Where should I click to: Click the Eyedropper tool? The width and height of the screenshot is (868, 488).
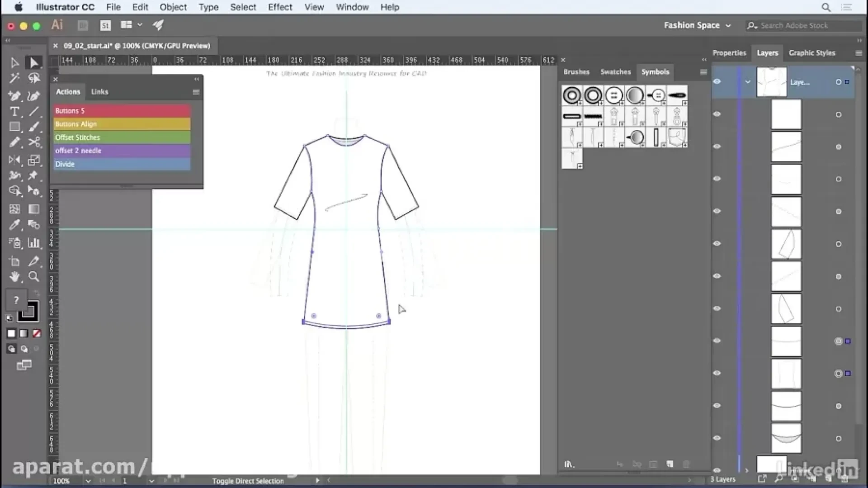(14, 225)
